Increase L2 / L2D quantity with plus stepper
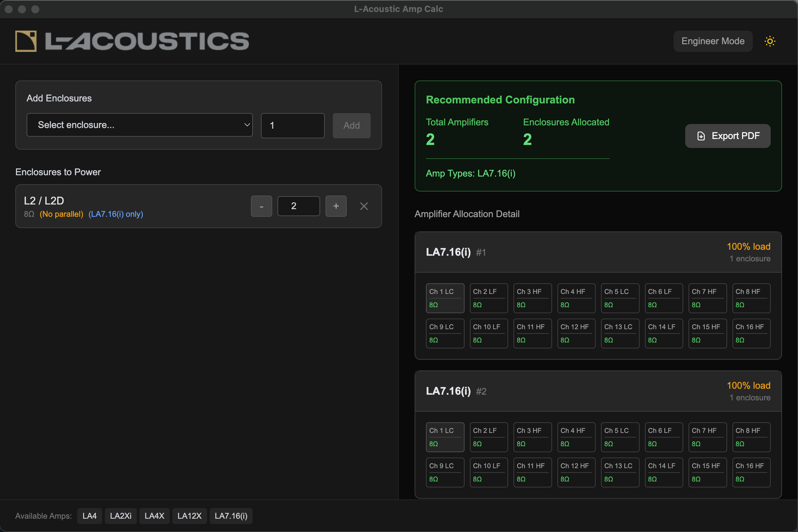The height and width of the screenshot is (532, 798). click(335, 206)
